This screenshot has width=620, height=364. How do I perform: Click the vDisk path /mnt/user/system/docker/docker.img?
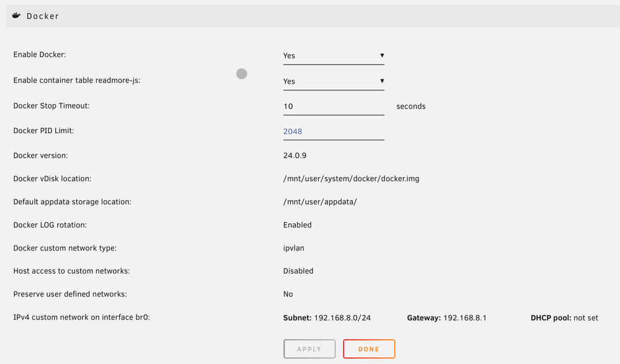point(351,179)
